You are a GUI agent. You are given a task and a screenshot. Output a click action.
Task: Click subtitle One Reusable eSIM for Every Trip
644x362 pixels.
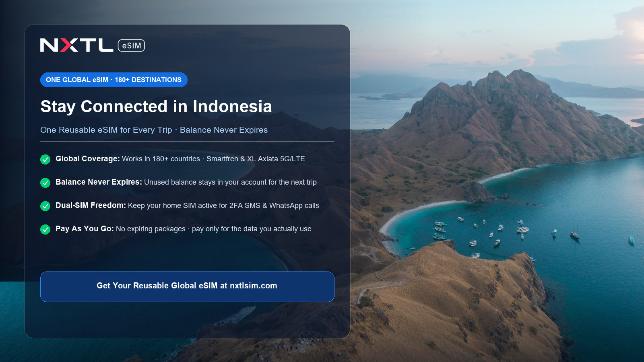(x=106, y=130)
